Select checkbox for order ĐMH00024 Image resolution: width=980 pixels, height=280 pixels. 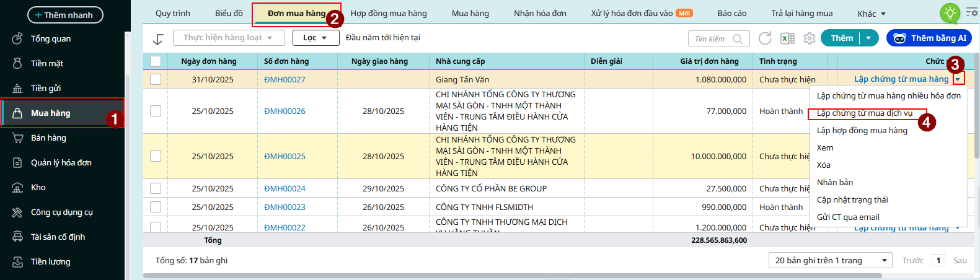coord(156,188)
